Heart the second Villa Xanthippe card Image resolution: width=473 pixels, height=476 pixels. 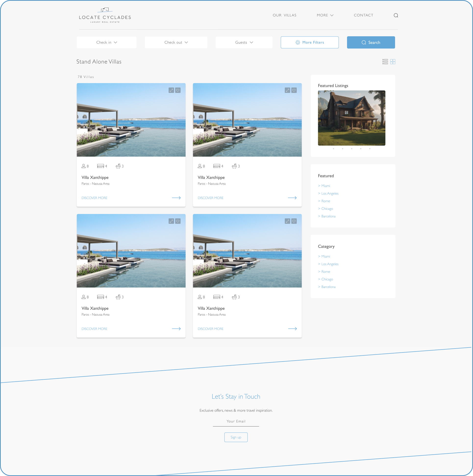pyautogui.click(x=294, y=90)
